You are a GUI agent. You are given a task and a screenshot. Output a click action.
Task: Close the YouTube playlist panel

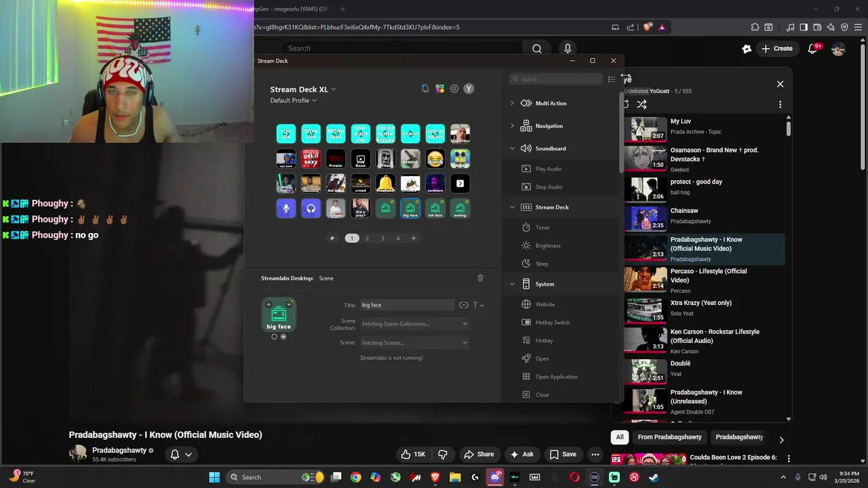click(780, 84)
